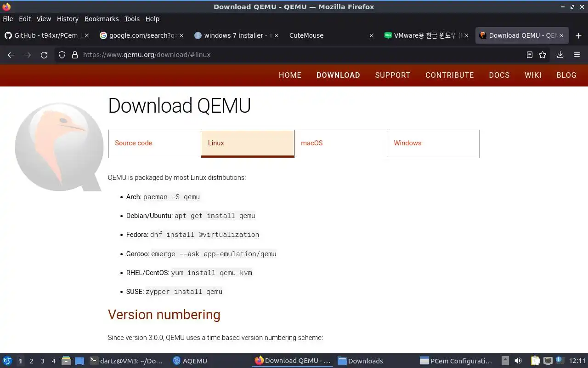Close the CuteMouse tab
Image resolution: width=588 pixels, height=368 pixels.
pos(372,35)
